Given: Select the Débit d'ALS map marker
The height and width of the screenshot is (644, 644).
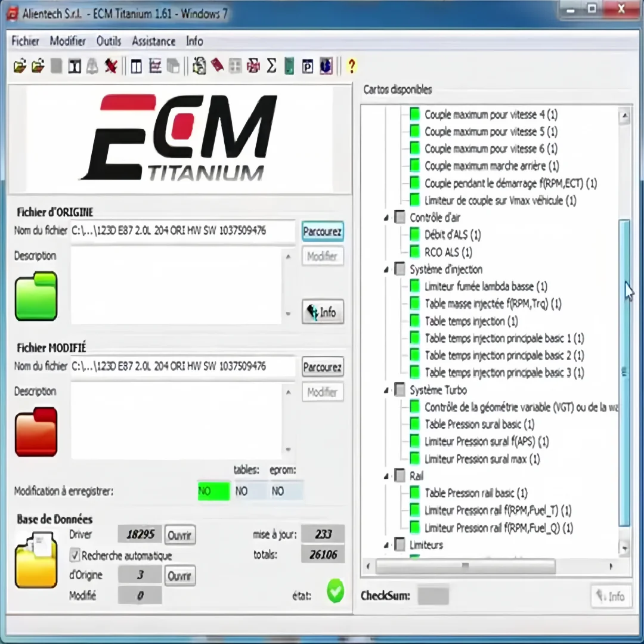Looking at the screenshot, I should click(x=414, y=234).
